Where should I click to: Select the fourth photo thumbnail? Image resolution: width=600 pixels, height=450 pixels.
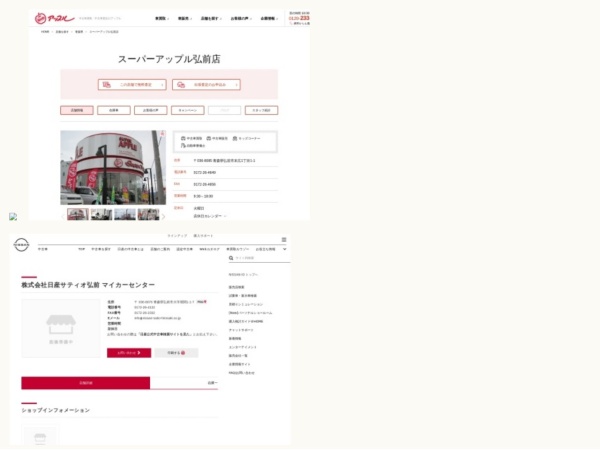tap(148, 214)
